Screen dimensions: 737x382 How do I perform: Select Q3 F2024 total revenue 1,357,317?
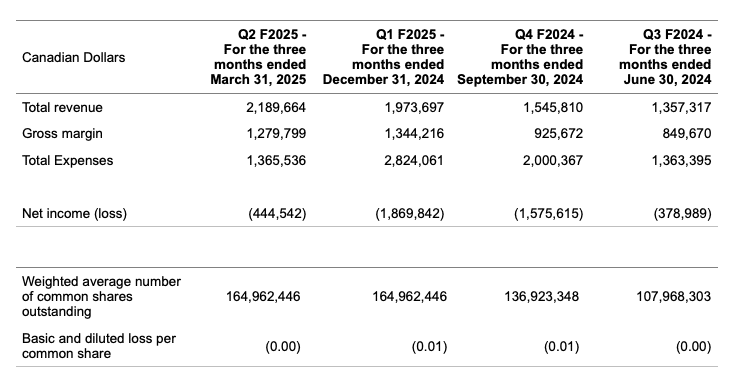pos(682,108)
